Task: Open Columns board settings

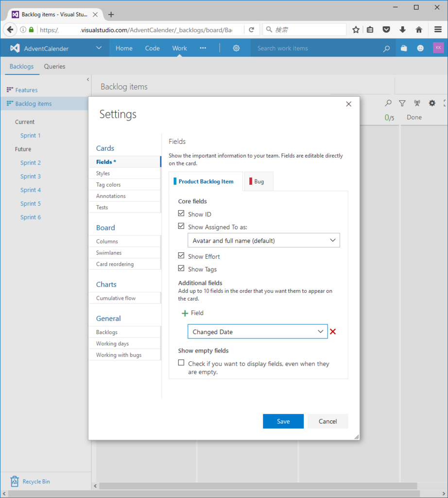Action: pos(125,241)
